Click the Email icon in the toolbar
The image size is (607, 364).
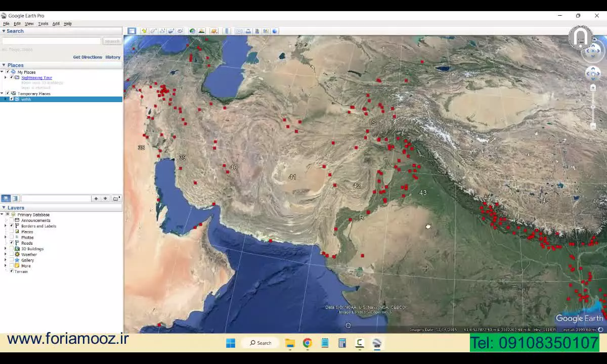click(x=239, y=31)
